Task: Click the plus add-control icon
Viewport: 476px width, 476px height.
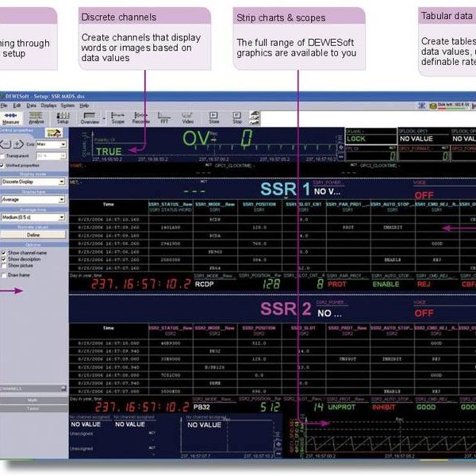Action: 18,144
